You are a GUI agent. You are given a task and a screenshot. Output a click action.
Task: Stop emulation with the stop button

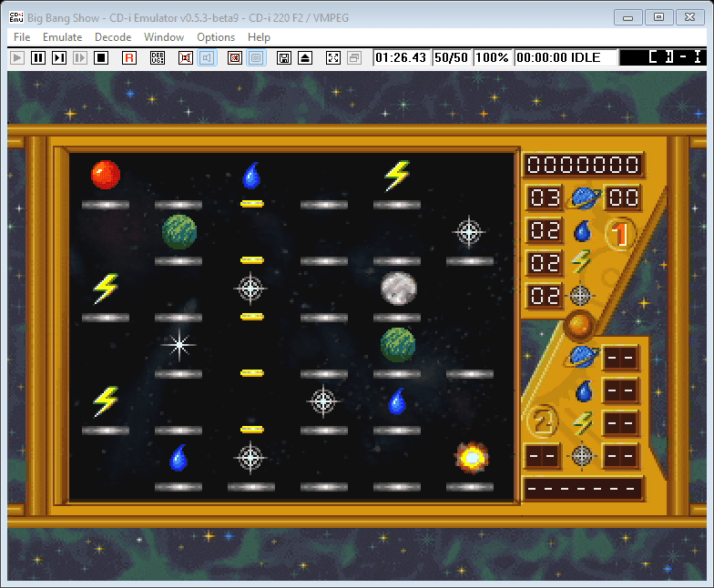pyautogui.click(x=101, y=57)
